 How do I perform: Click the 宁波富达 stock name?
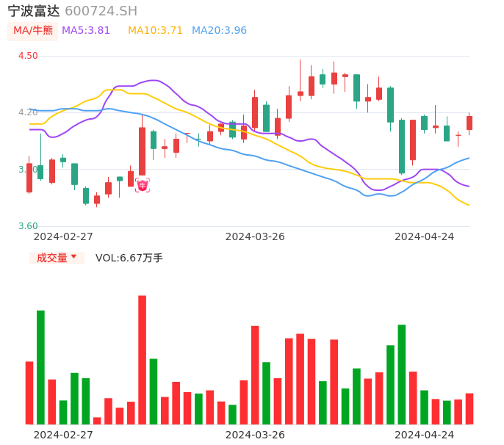34,11
